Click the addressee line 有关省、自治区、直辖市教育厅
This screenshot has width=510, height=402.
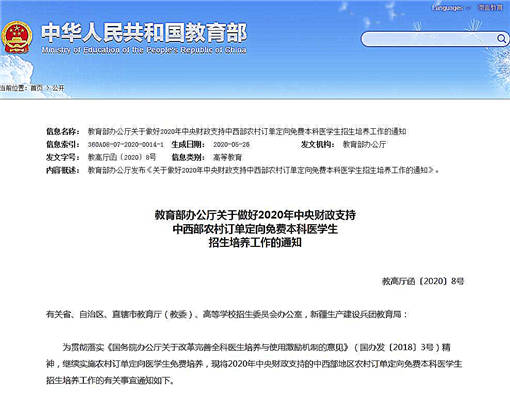click(x=226, y=314)
